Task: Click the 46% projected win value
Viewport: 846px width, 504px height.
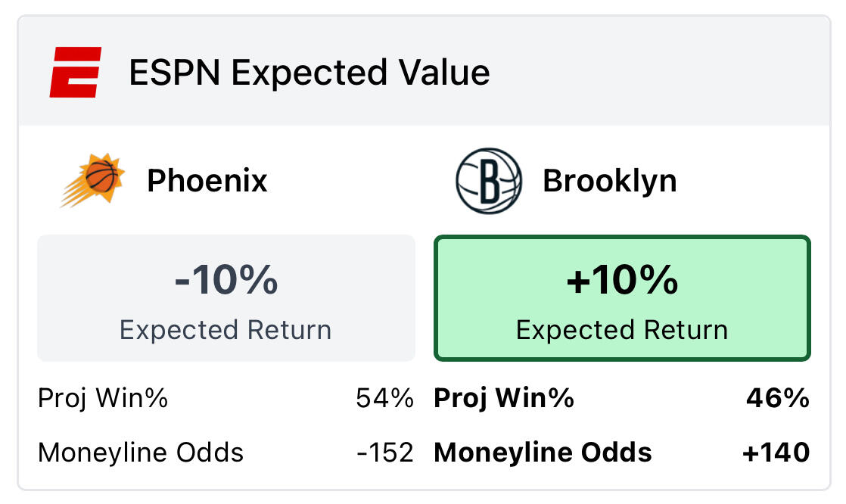Action: click(778, 398)
